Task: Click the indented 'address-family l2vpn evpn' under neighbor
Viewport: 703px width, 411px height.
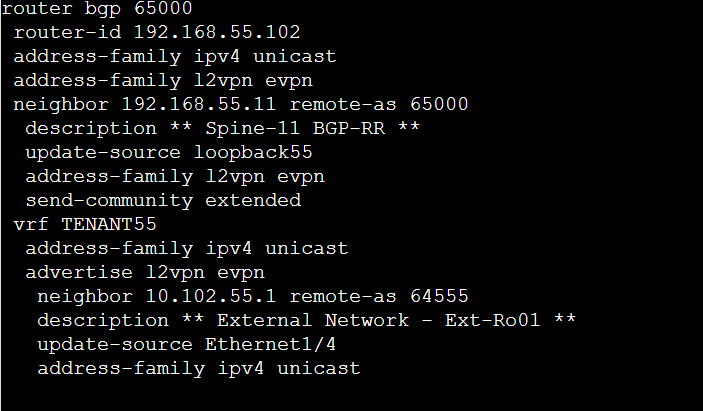Action: pyautogui.click(x=175, y=177)
